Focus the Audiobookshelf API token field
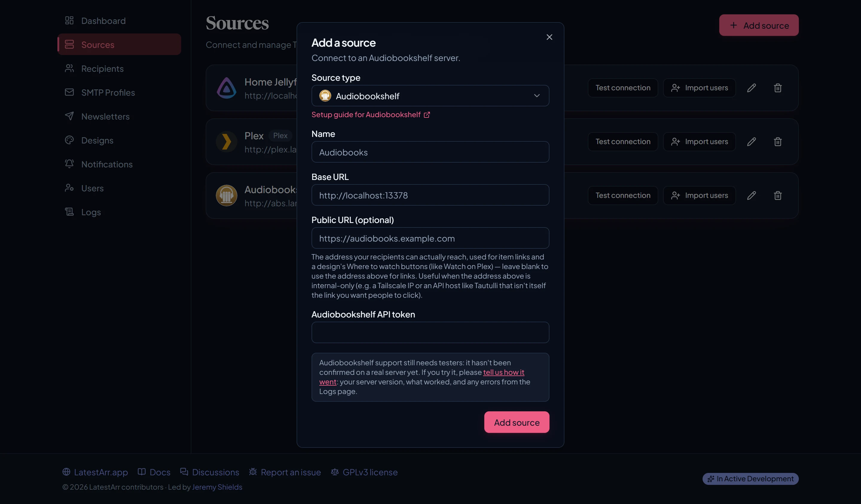The image size is (861, 504). pyautogui.click(x=430, y=332)
